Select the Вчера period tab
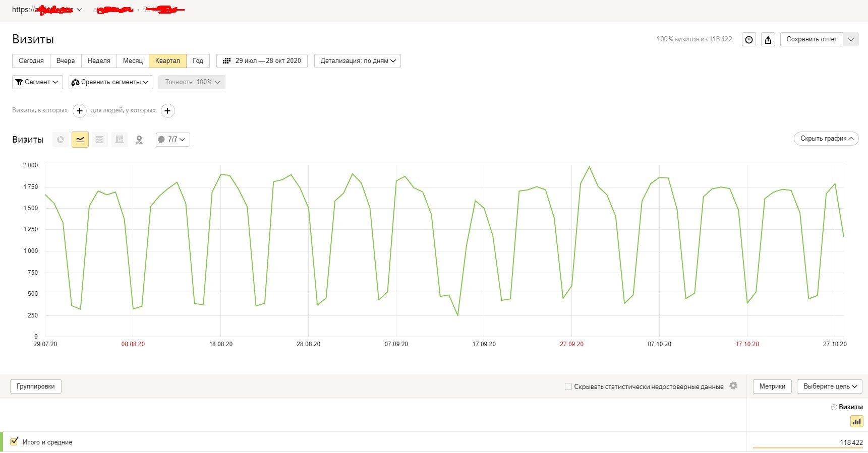The width and height of the screenshot is (868, 453). [x=66, y=61]
